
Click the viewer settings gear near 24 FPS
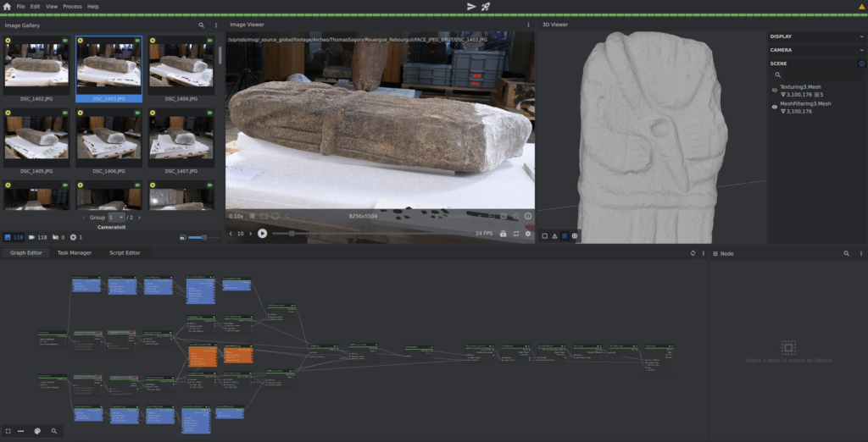pos(528,233)
